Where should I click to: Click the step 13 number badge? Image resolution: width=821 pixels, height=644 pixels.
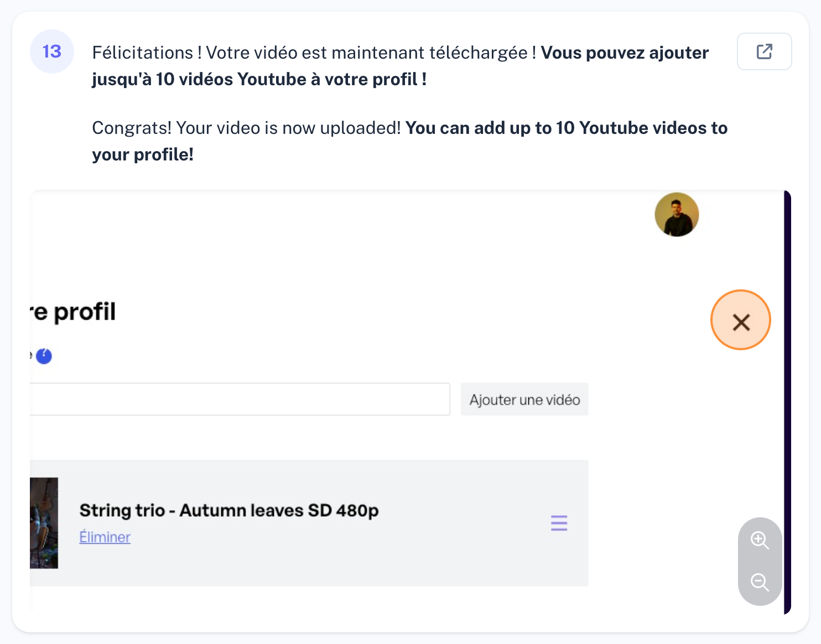click(x=52, y=51)
